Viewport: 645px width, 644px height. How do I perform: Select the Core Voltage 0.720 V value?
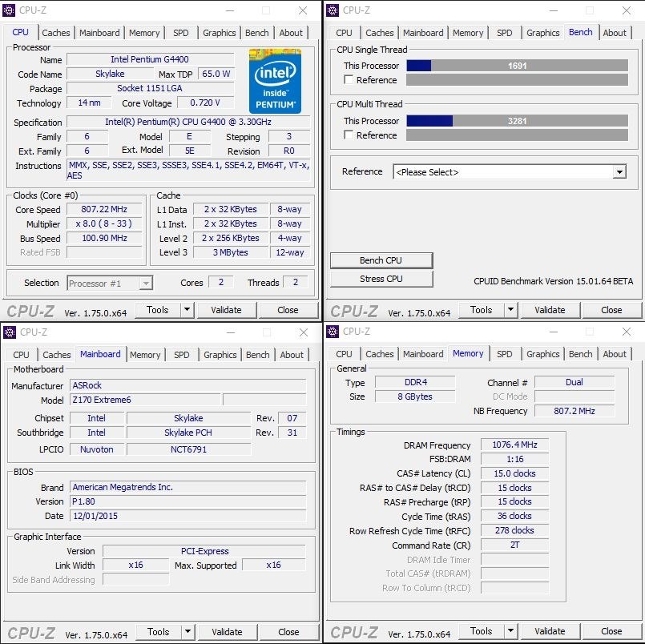tap(205, 103)
